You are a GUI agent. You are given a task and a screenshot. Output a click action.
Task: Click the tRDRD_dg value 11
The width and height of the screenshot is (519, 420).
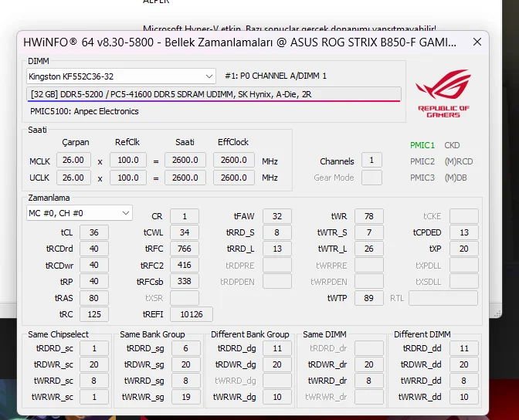coord(277,348)
